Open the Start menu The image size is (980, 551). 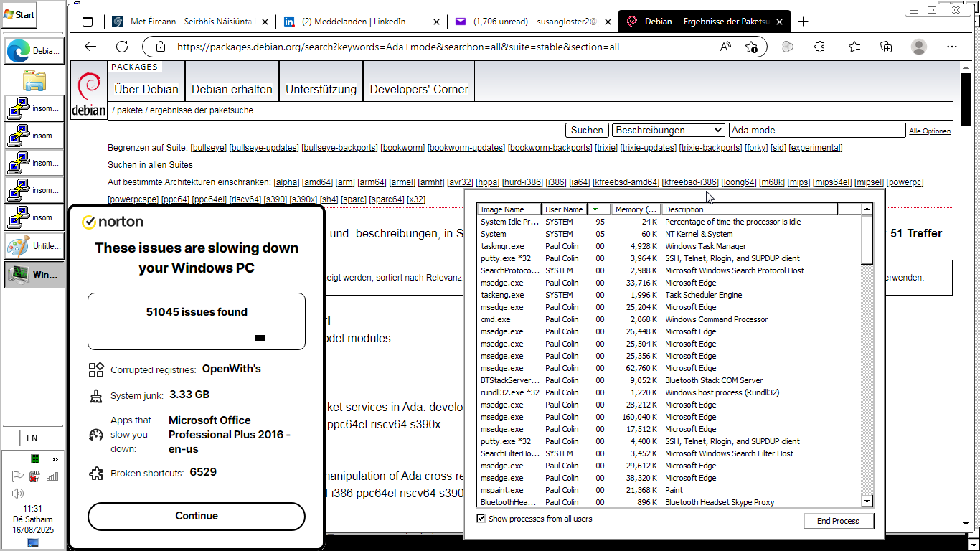tap(19, 14)
